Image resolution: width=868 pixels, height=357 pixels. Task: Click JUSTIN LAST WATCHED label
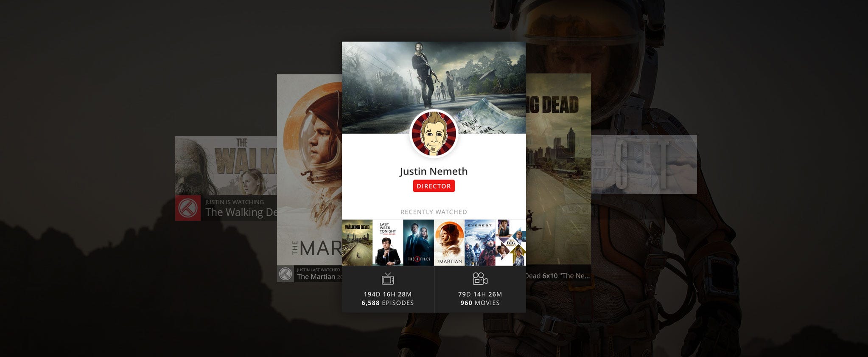click(318, 270)
